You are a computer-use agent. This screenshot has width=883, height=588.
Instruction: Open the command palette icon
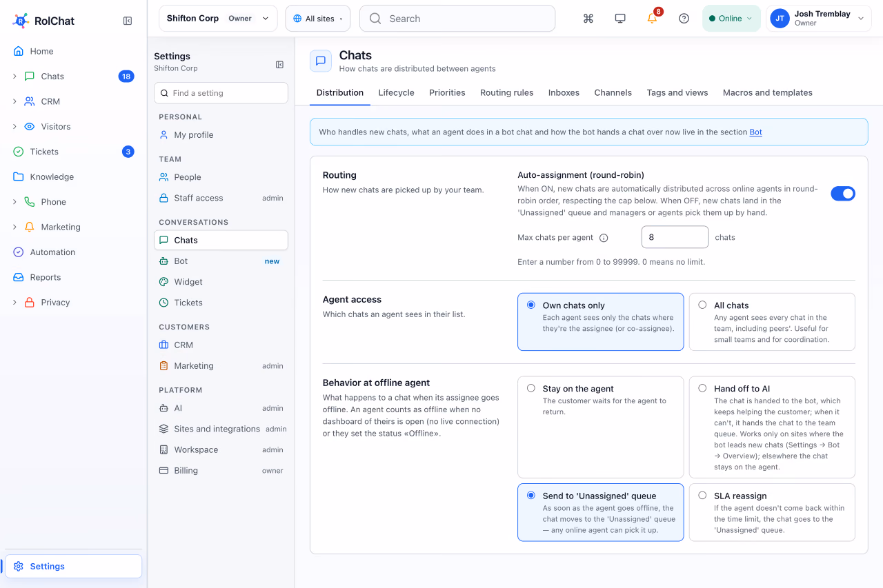tap(588, 19)
